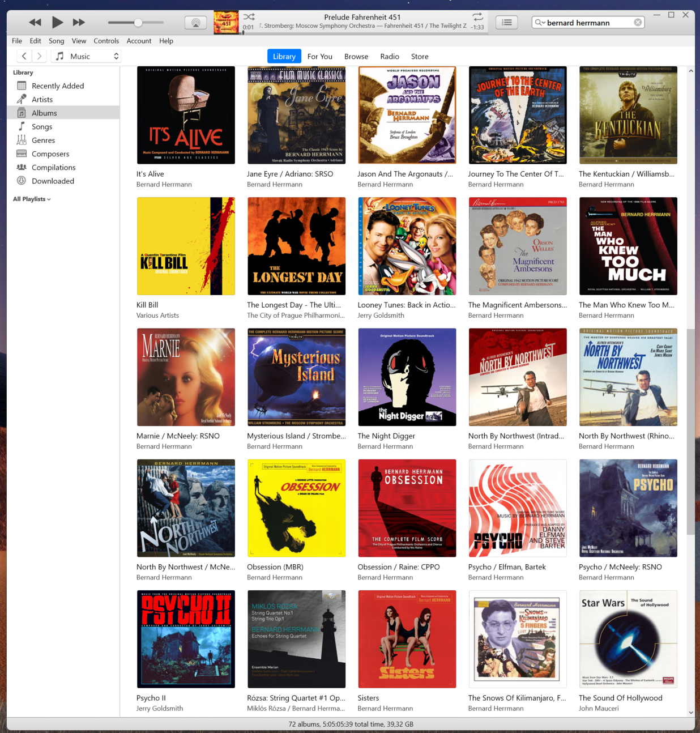Switch to the Radio tab
The width and height of the screenshot is (700, 733).
tap(390, 56)
